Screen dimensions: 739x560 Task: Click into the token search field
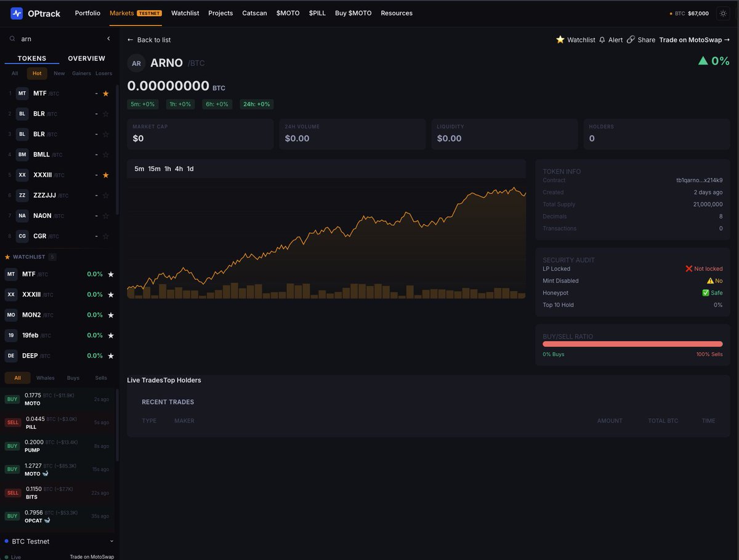point(60,39)
